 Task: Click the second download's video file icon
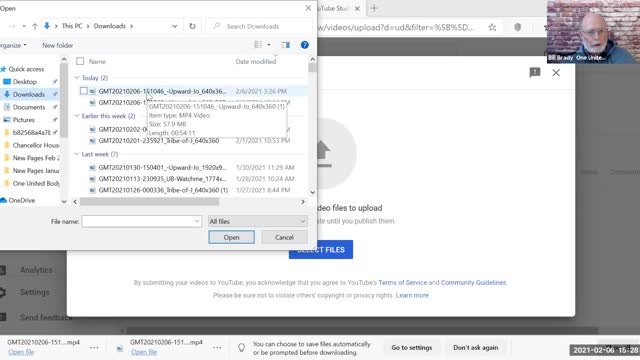(x=119, y=348)
